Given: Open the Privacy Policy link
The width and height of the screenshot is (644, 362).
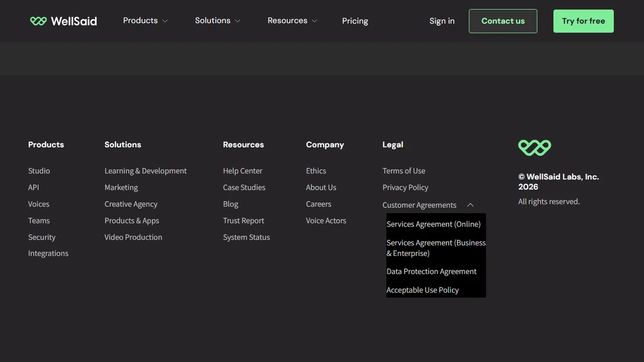Looking at the screenshot, I should (406, 188).
